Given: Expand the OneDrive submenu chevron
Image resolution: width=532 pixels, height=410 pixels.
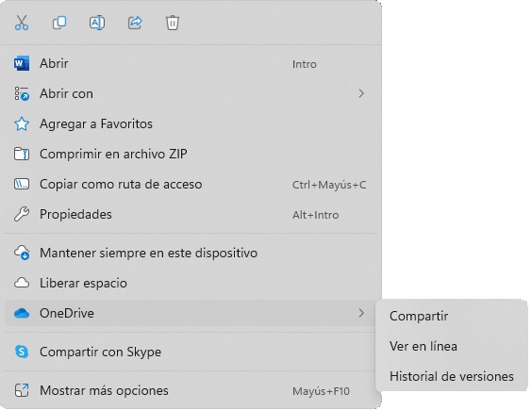Looking at the screenshot, I should (x=361, y=313).
